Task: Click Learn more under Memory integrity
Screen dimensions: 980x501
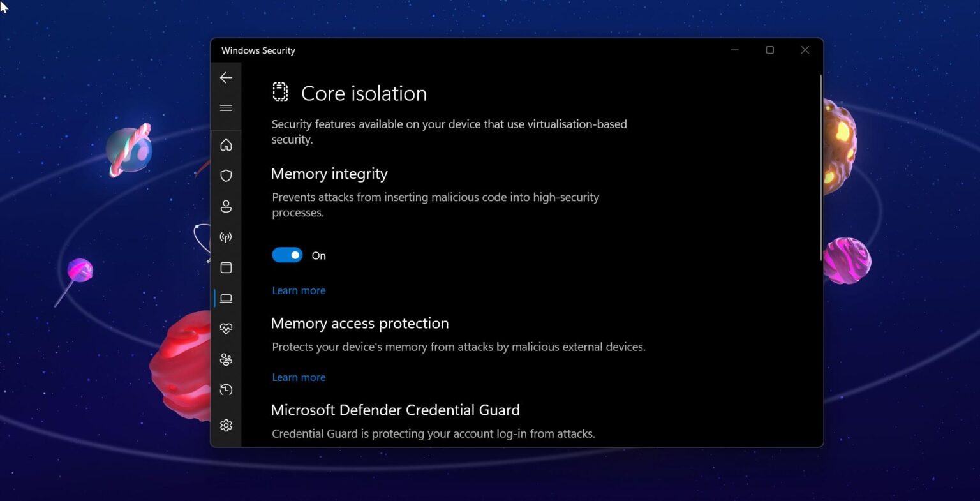Action: 299,290
